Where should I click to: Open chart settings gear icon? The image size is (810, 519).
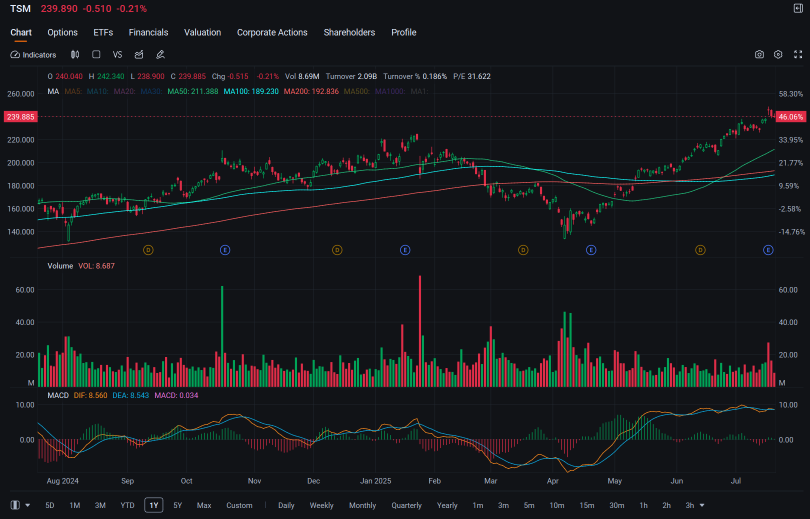point(778,54)
